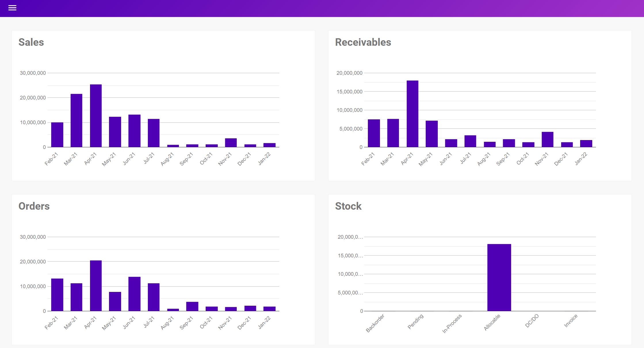Click the 30,000,000 label in Sales chart

(33, 73)
